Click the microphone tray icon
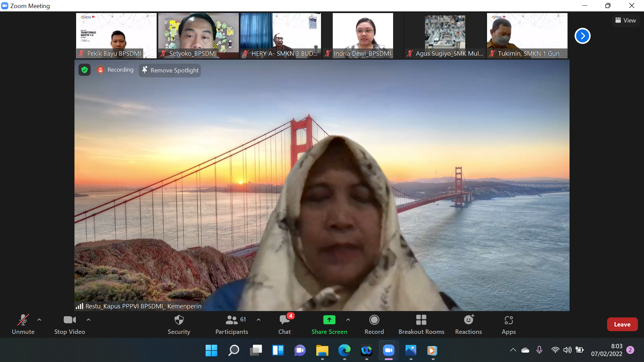This screenshot has height=362, width=644. [539, 350]
